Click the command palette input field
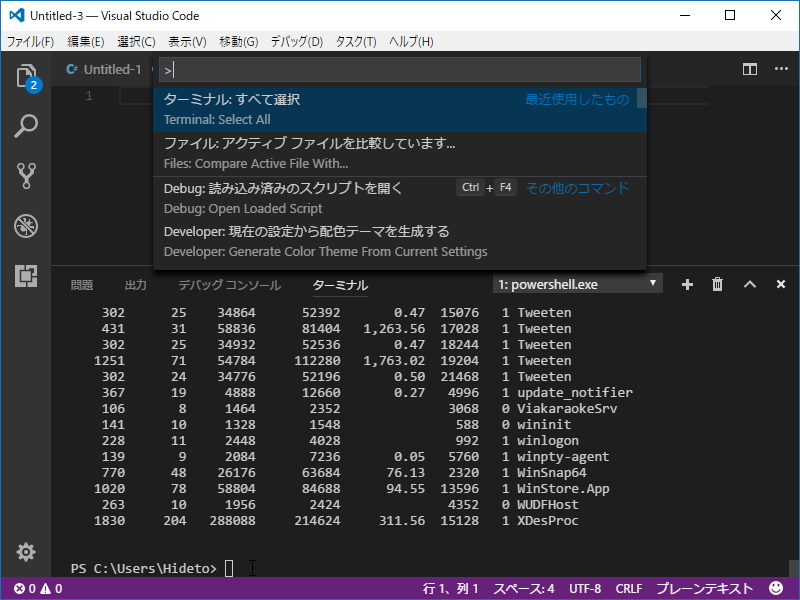This screenshot has width=800, height=600. click(x=399, y=70)
